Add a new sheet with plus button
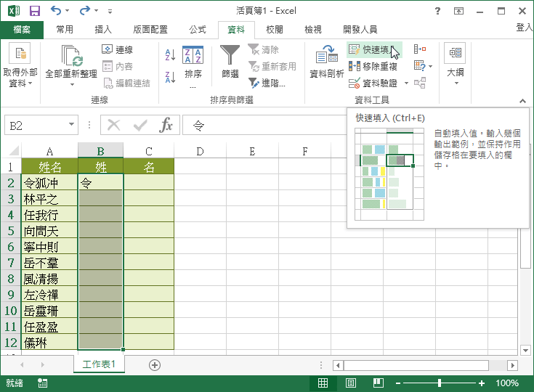 click(155, 365)
